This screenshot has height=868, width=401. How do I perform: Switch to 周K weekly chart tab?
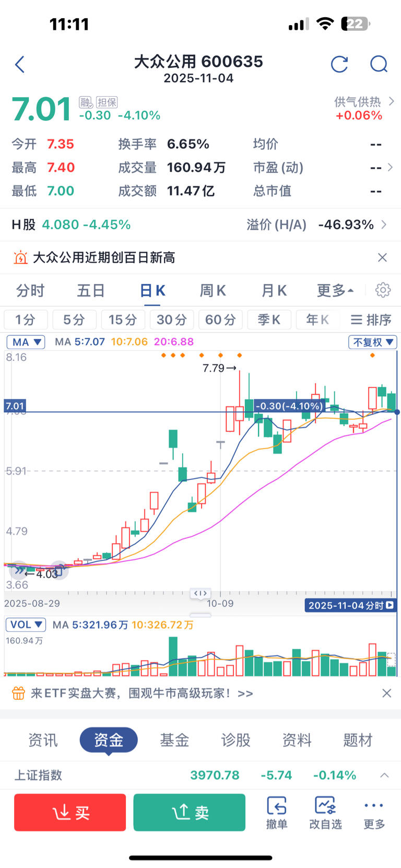213,290
